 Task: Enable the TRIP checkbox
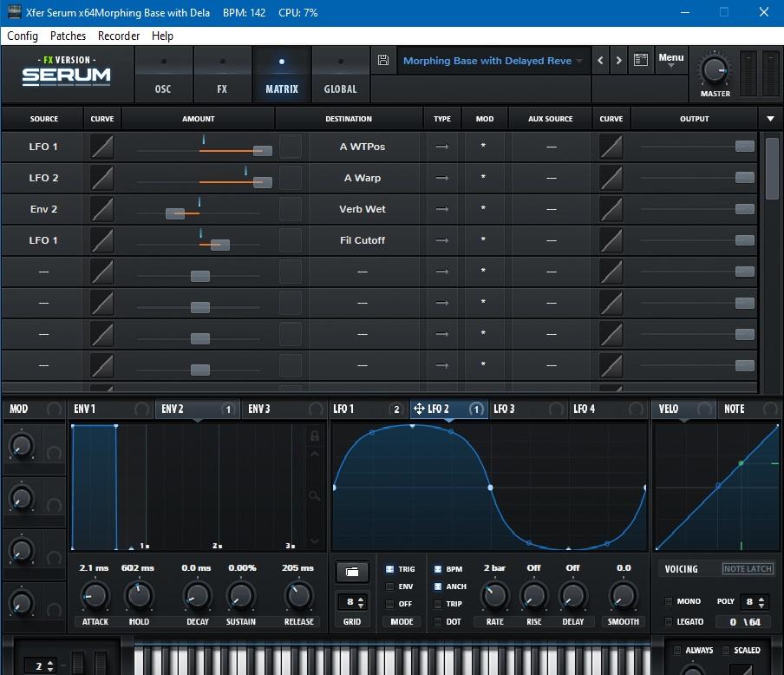[437, 604]
